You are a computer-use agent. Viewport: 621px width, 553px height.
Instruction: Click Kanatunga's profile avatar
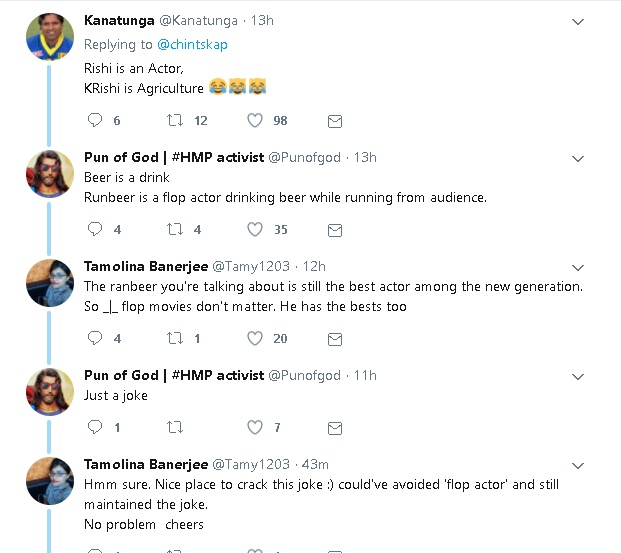coord(47,35)
